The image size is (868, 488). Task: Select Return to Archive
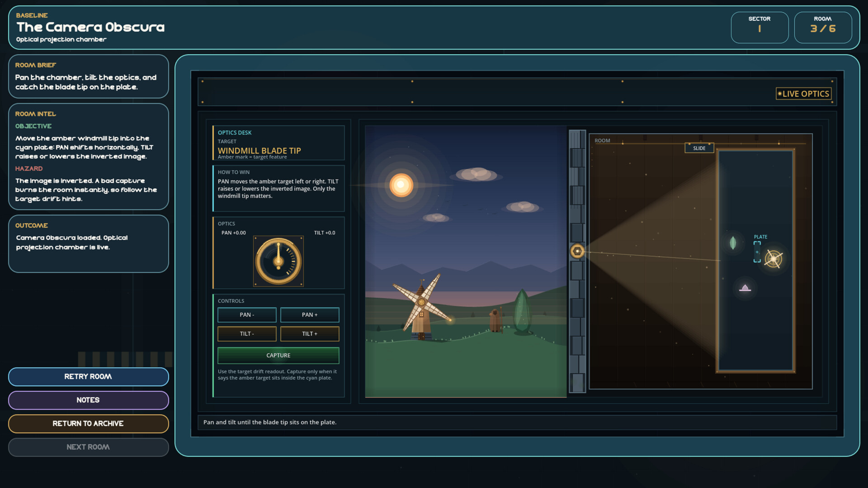click(x=88, y=424)
